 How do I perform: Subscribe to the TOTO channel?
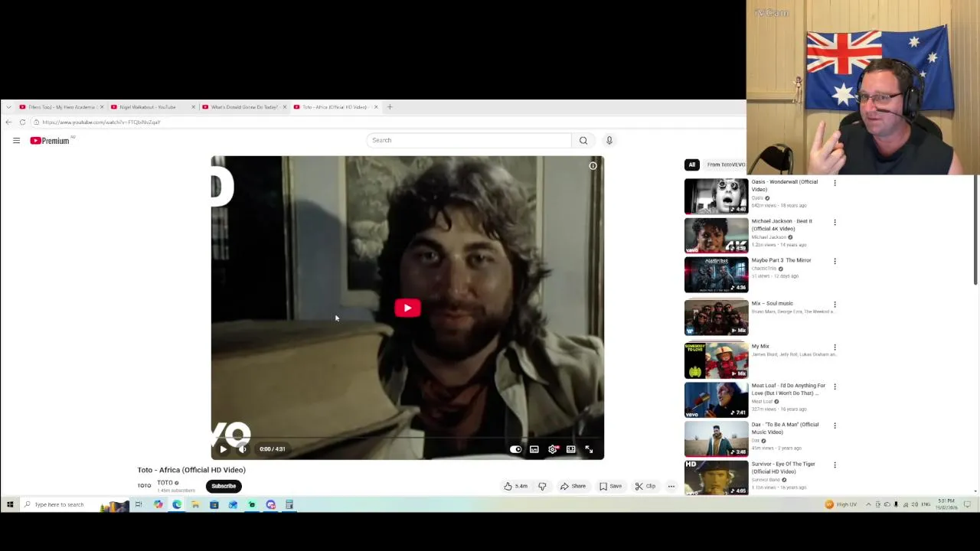pyautogui.click(x=224, y=486)
